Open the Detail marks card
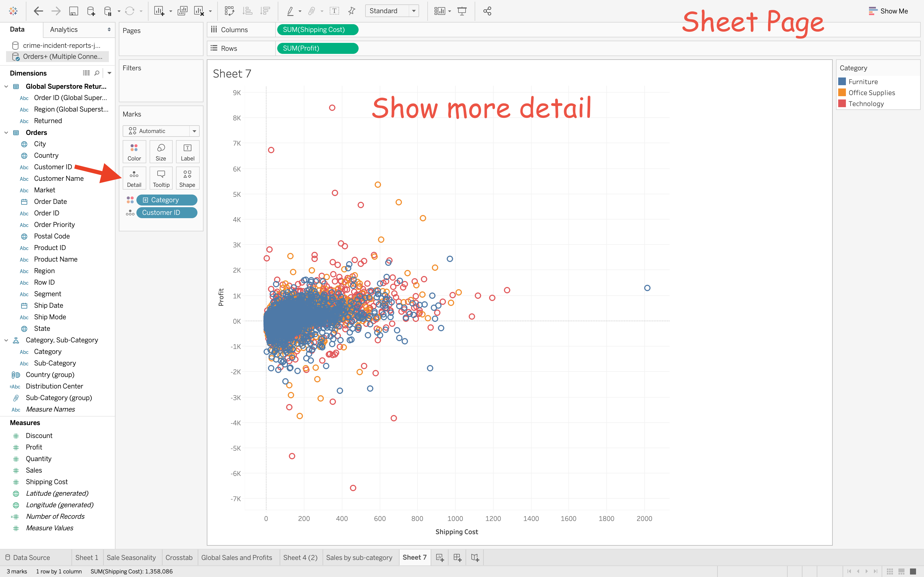The image size is (924, 577). click(x=134, y=178)
